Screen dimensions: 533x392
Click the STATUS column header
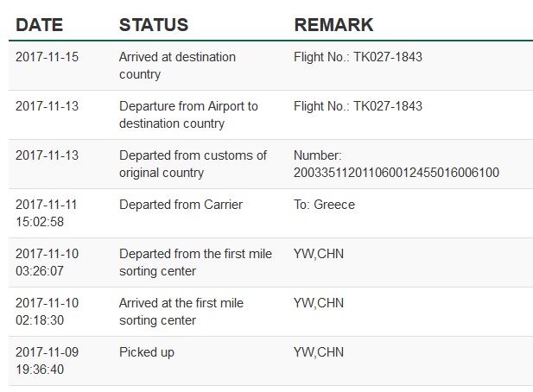point(154,25)
